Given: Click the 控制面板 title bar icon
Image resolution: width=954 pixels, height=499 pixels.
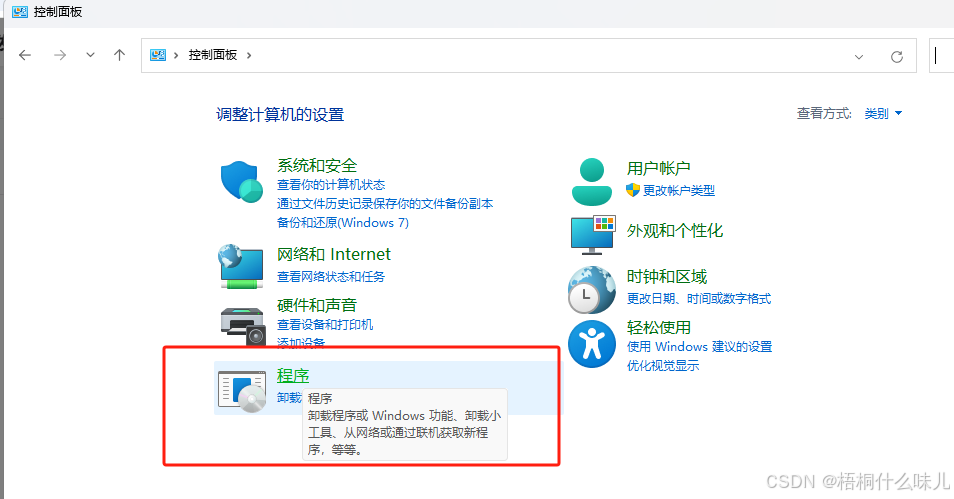Looking at the screenshot, I should click(20, 12).
